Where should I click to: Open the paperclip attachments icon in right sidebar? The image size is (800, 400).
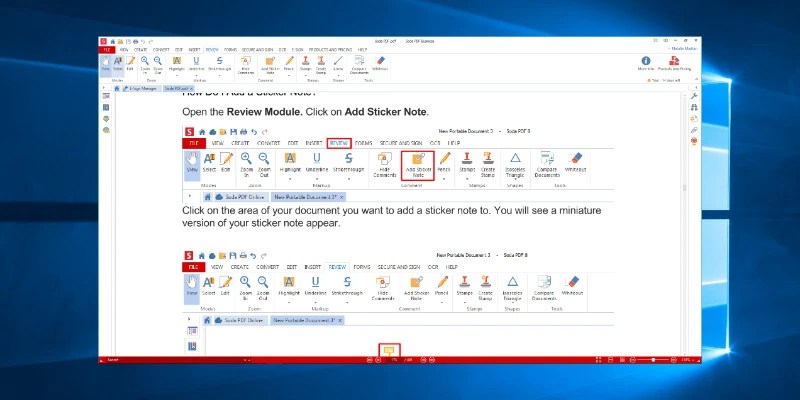(694, 130)
